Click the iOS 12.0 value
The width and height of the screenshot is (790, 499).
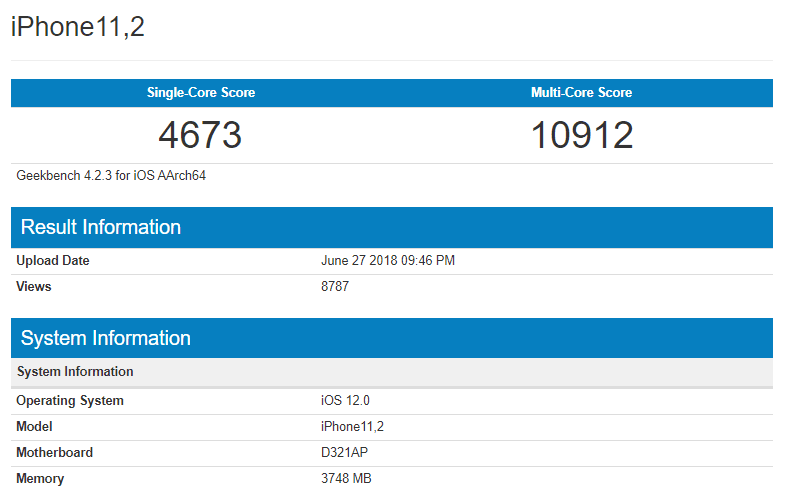point(345,401)
